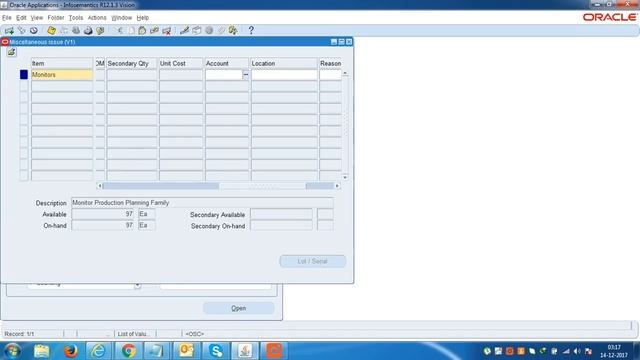
Task: Open the Windows Start menu
Action: click(x=12, y=351)
